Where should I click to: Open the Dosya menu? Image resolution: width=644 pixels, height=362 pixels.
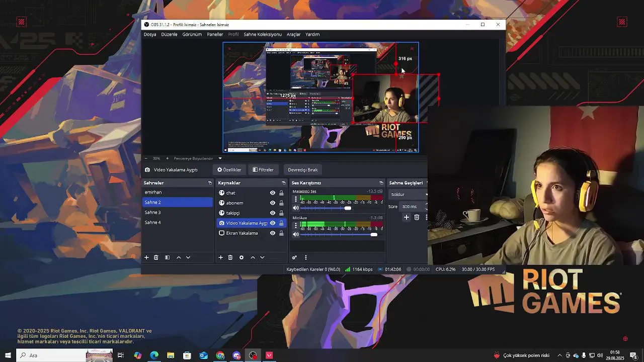click(150, 35)
